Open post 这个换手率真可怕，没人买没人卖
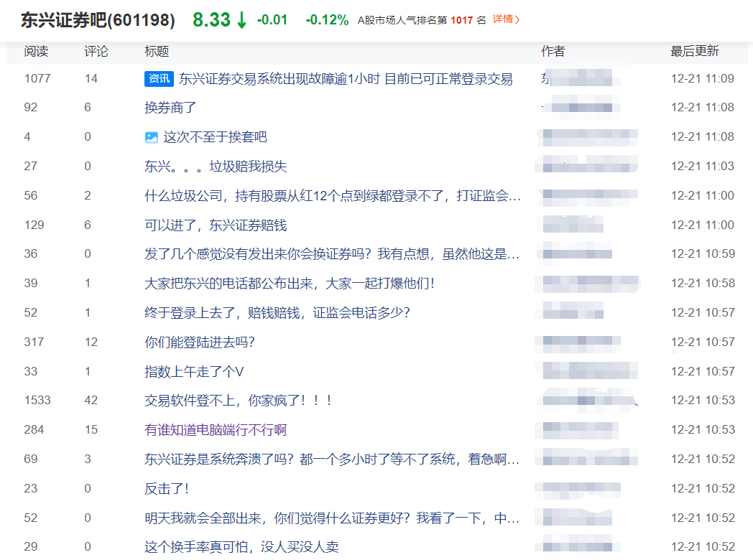Viewport: 753px width, 560px height. (x=241, y=547)
